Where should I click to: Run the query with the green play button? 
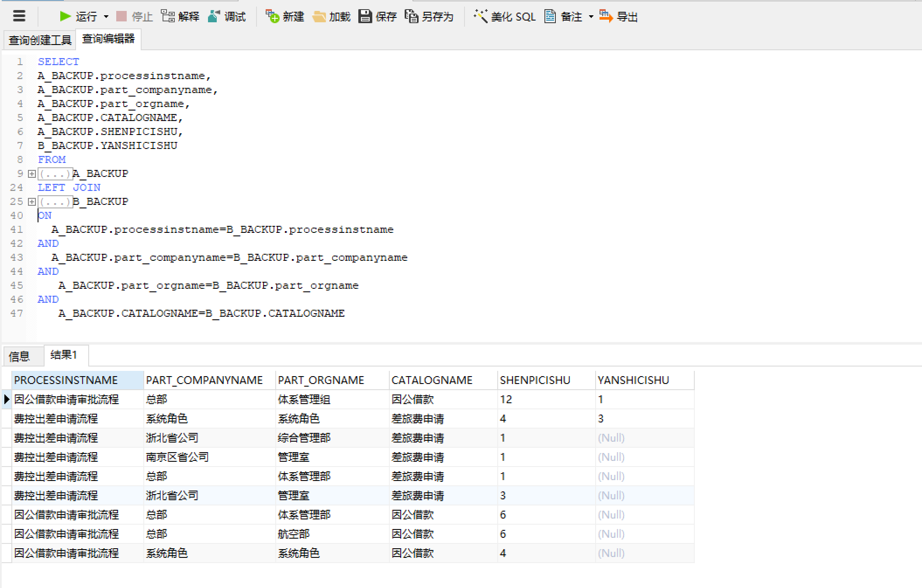pos(65,16)
